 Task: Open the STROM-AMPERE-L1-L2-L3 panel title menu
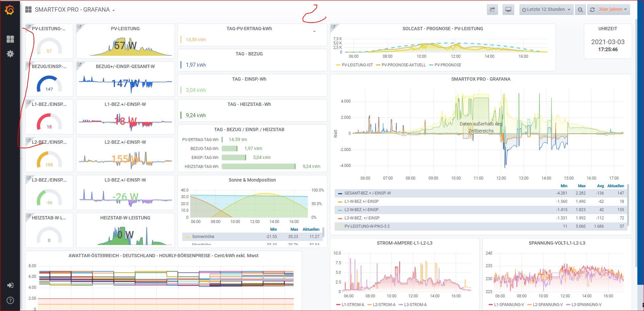(404, 243)
